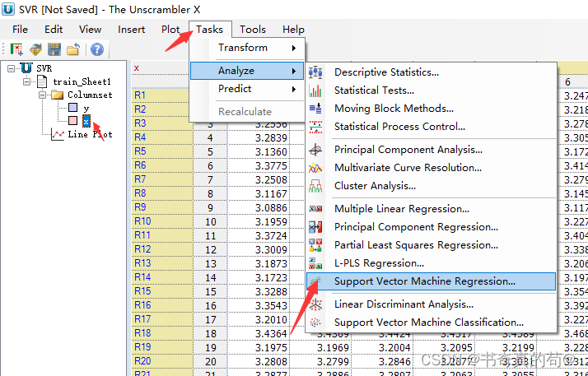Expand the Transform submenu
The width and height of the screenshot is (588, 376).
click(x=247, y=48)
